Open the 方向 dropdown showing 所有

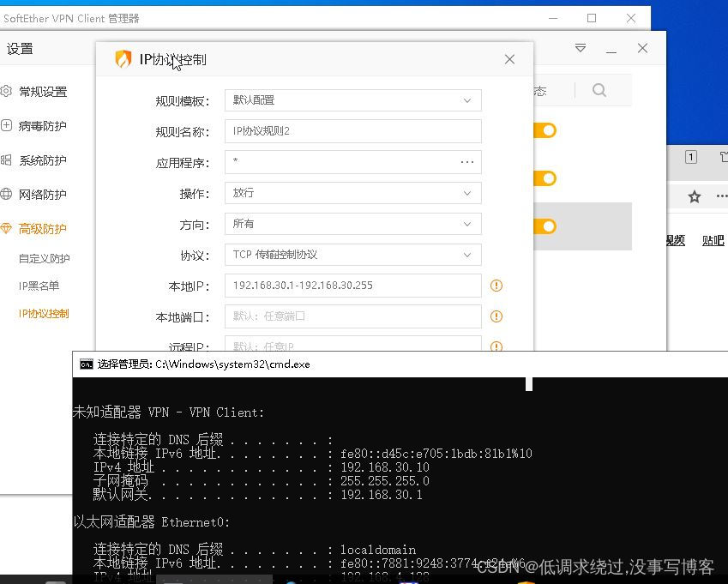click(353, 224)
